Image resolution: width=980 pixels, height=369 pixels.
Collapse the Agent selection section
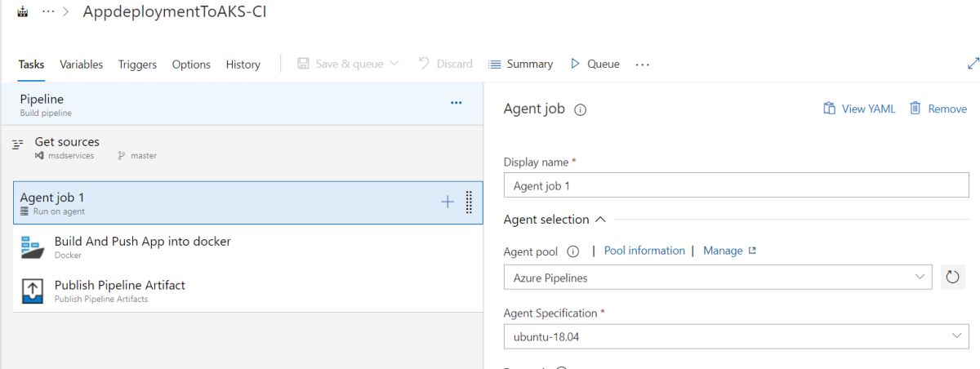(600, 220)
